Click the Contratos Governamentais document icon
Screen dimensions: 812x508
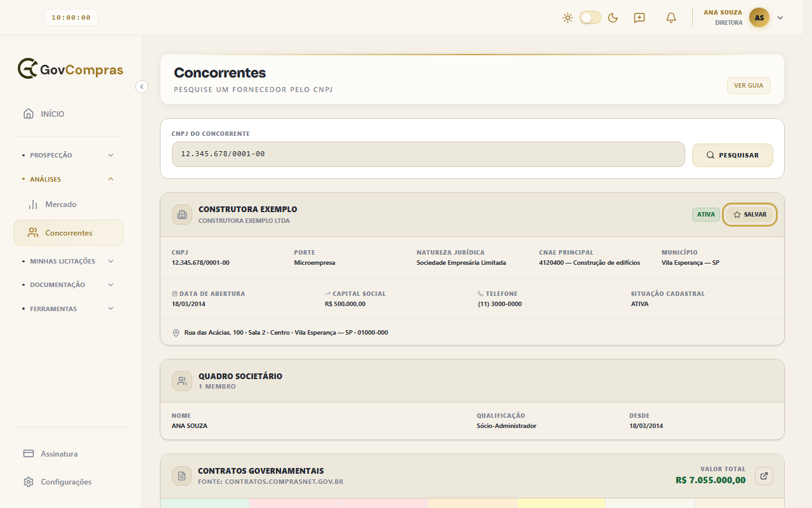click(182, 476)
